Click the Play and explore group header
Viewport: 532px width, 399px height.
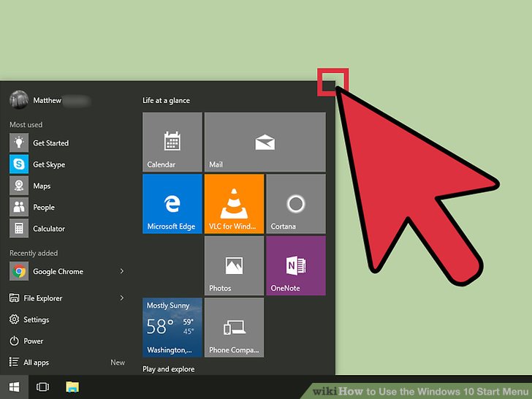pyautogui.click(x=169, y=369)
